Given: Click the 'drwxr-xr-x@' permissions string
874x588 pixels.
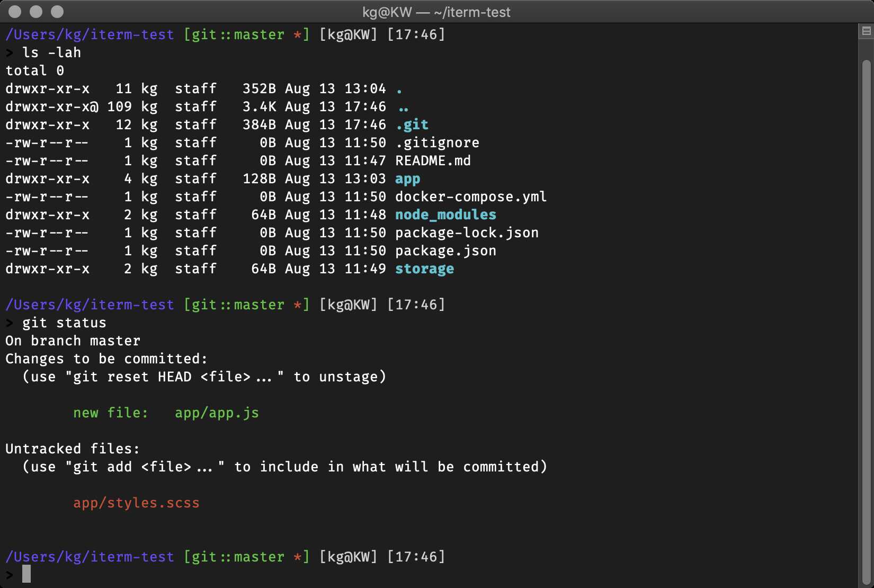Looking at the screenshot, I should pos(52,106).
